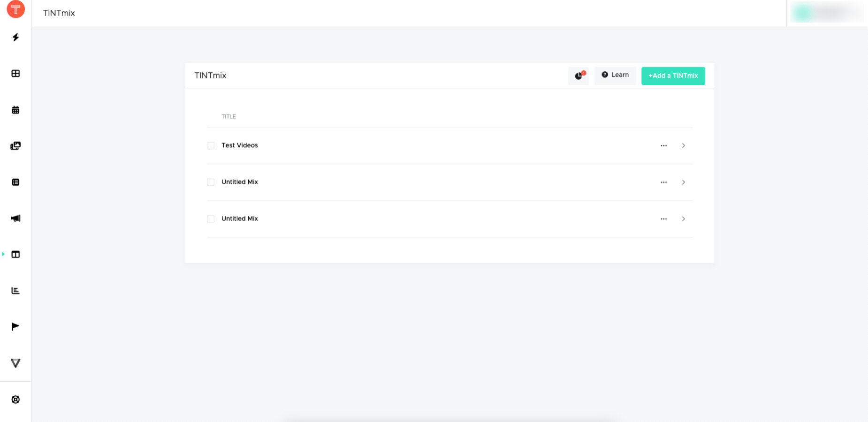The image size is (868, 422).
Task: Open the grid boards sidebar icon
Action: (15, 74)
